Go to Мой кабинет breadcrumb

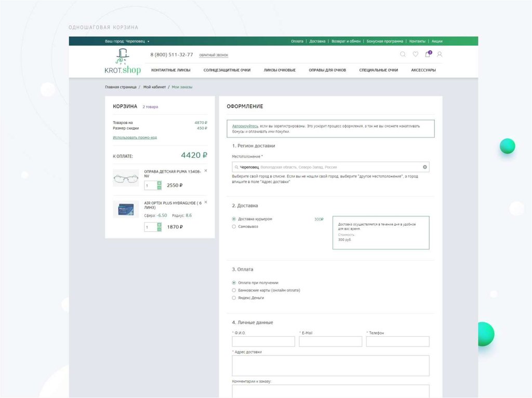[154, 87]
